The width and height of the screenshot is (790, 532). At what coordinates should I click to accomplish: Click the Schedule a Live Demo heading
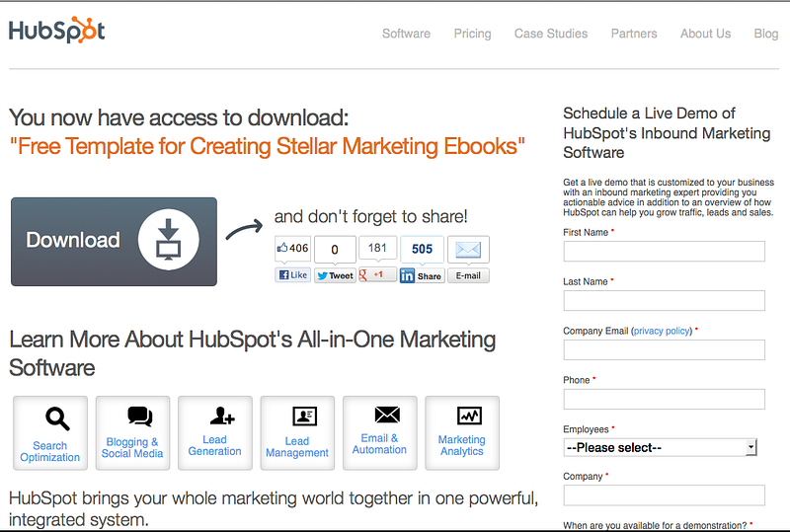[x=667, y=133]
